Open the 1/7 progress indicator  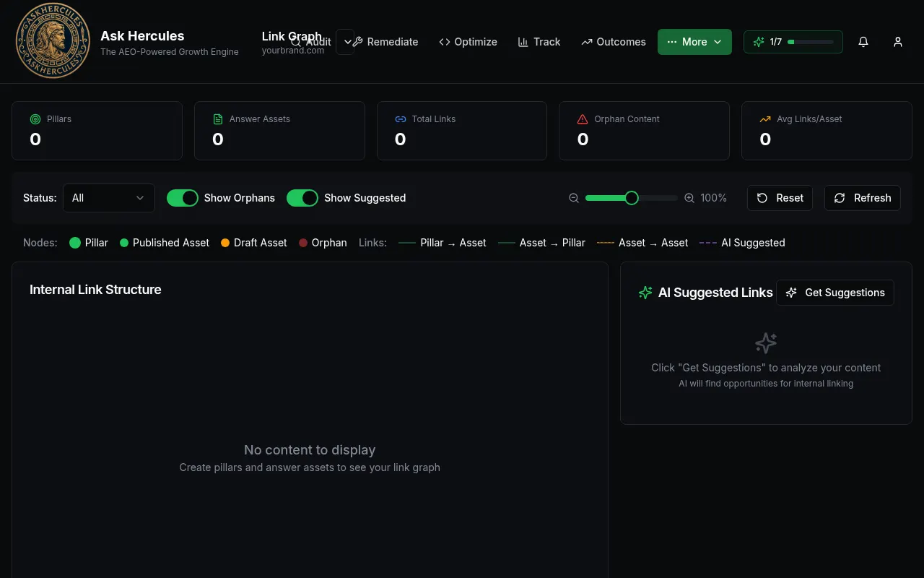click(793, 42)
